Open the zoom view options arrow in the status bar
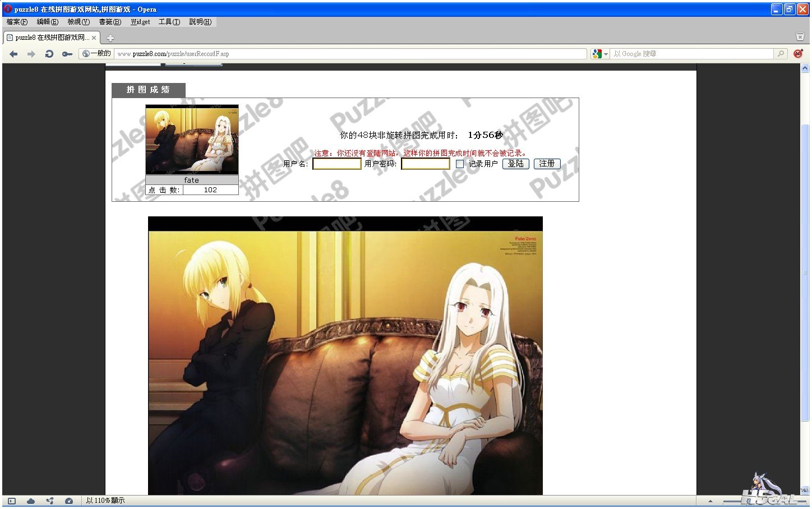Screen dimensions: 812x509 point(710,501)
